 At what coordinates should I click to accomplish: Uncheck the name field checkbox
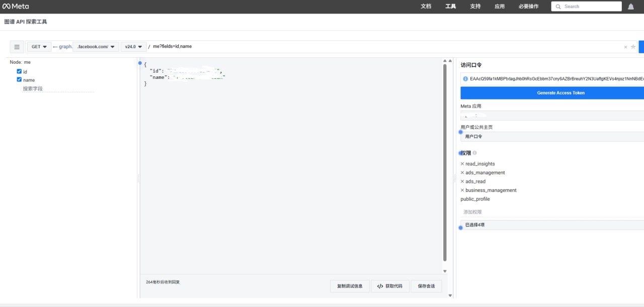19,79
